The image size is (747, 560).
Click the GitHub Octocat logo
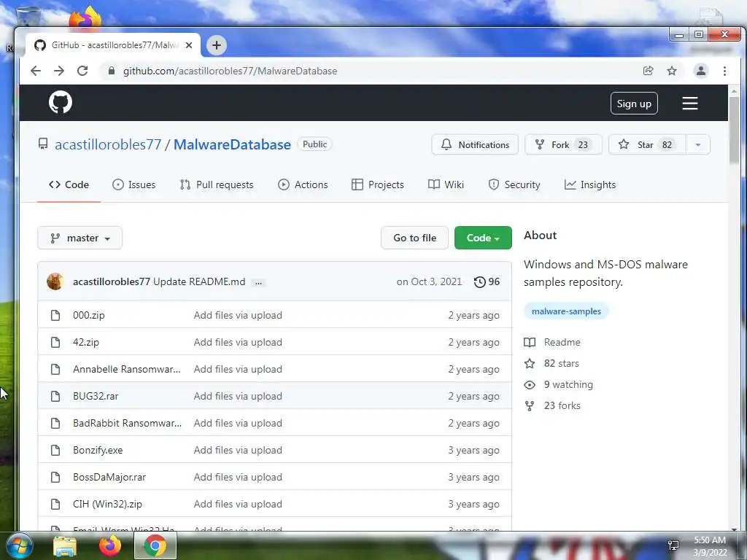tap(60, 102)
